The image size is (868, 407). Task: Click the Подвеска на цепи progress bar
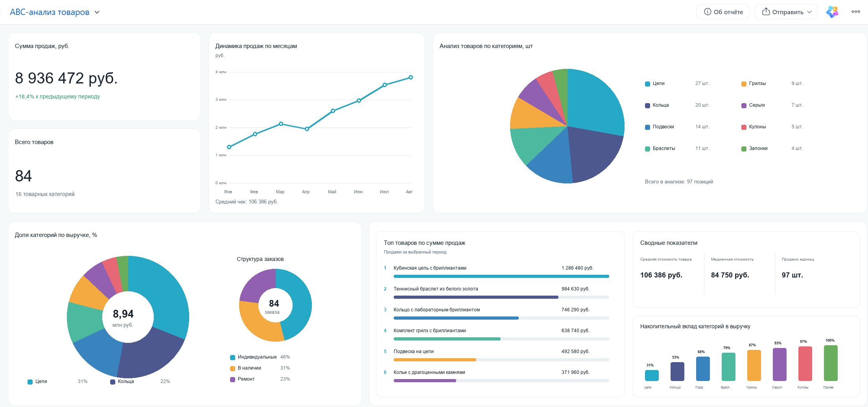501,360
